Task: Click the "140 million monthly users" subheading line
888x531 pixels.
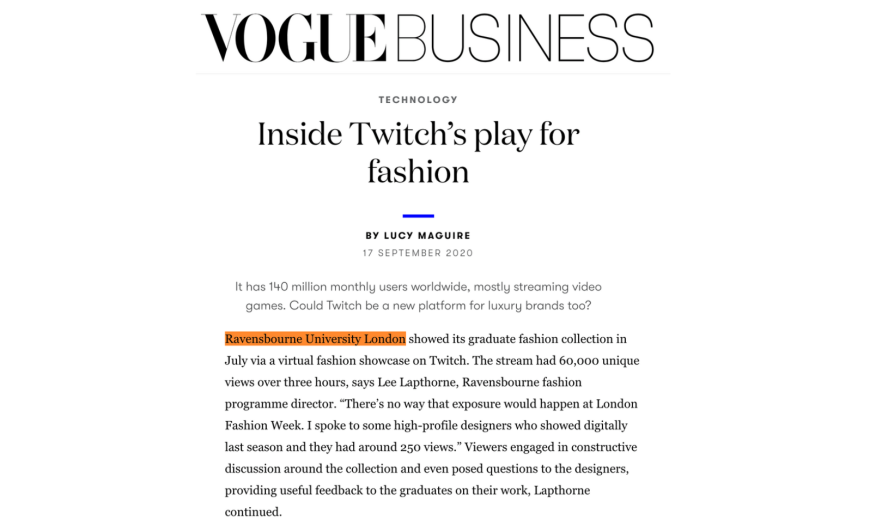Action: point(418,287)
